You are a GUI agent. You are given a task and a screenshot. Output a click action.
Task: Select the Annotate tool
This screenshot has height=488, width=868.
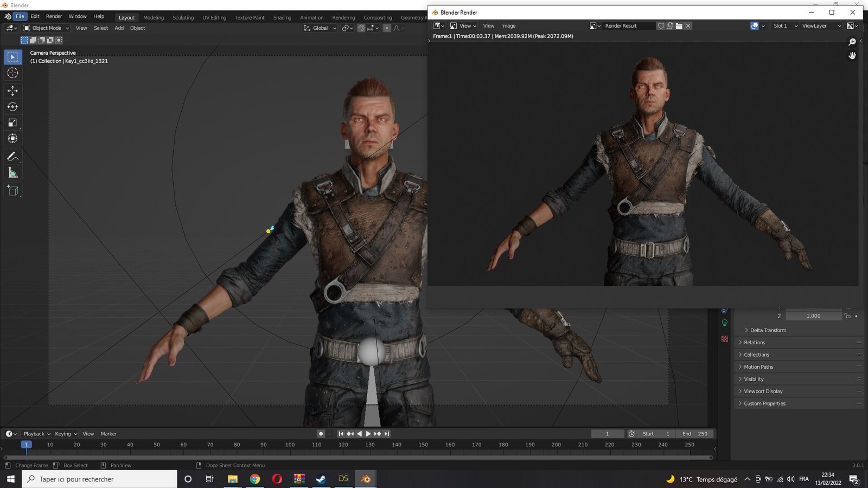(x=12, y=157)
